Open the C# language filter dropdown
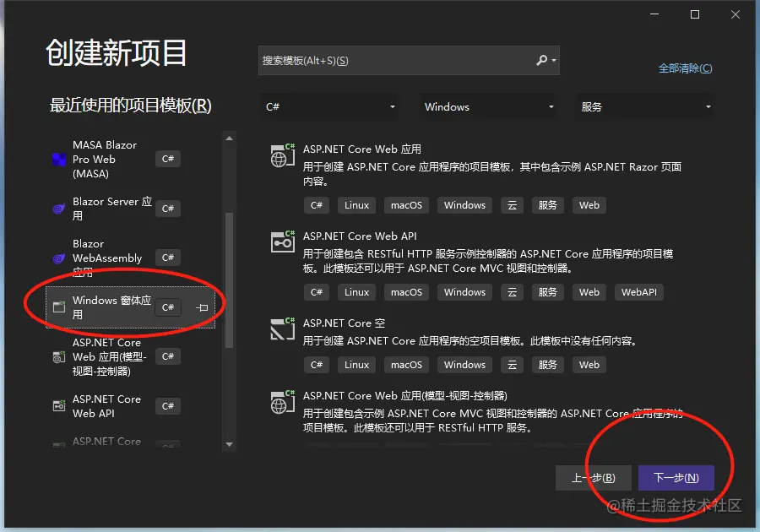The image size is (760, 532). [x=329, y=106]
